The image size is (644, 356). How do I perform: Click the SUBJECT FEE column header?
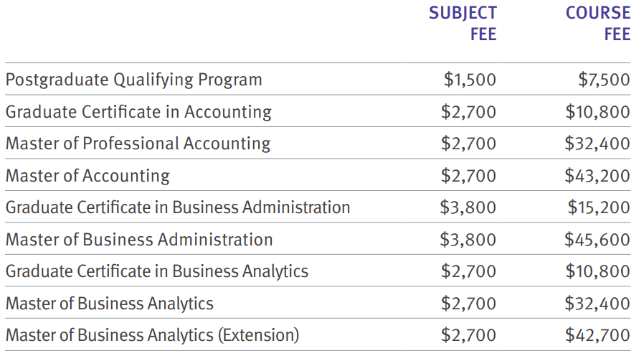click(463, 24)
